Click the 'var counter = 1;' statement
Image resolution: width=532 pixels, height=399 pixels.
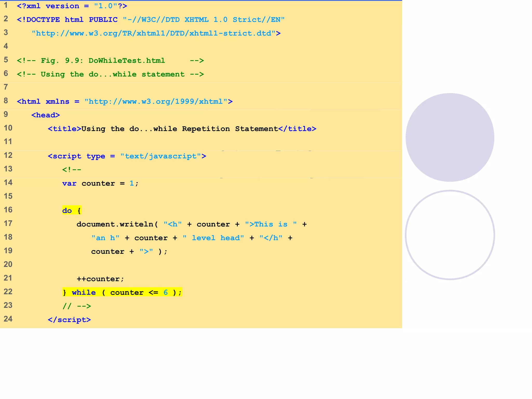[100, 183]
